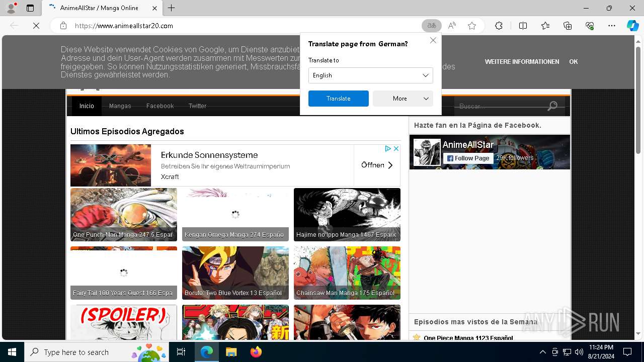Open Hajime no Ippo Manga 1467 thumbnail
This screenshot has width=644, height=362.
[347, 215]
